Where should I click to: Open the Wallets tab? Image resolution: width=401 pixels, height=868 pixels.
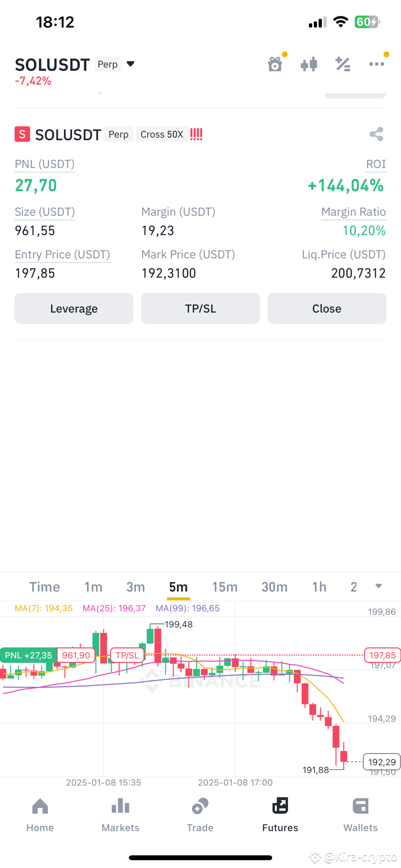click(x=360, y=815)
